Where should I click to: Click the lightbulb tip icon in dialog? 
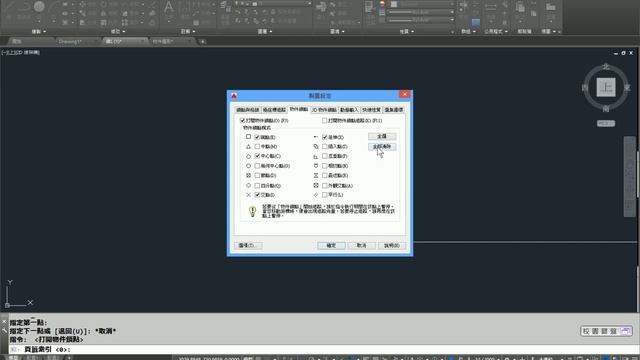point(252,211)
